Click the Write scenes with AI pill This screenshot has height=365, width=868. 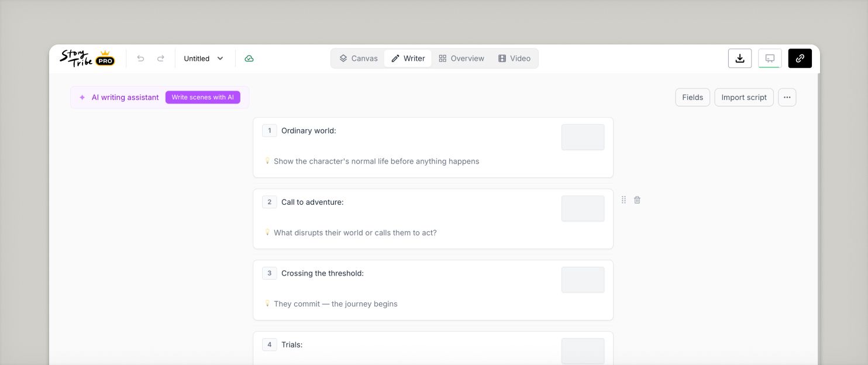tap(203, 97)
